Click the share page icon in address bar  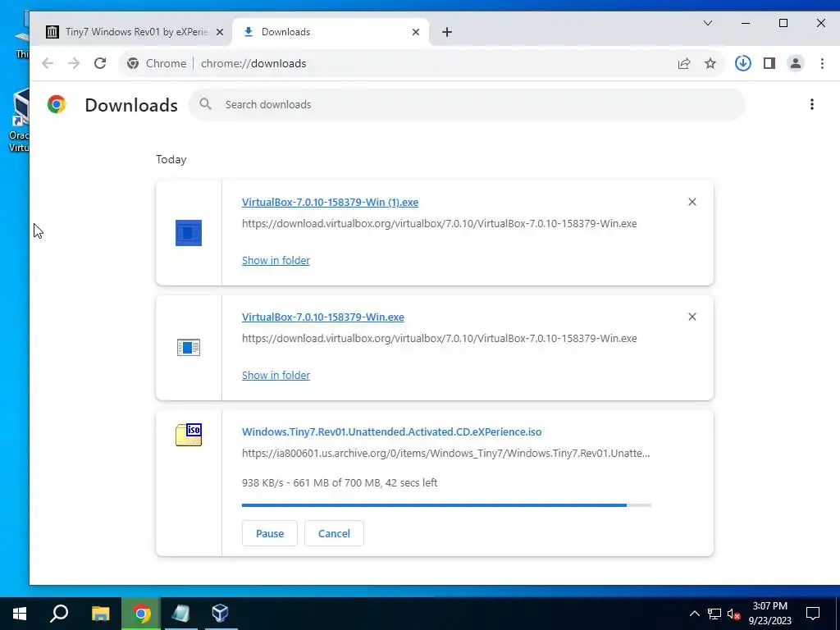[x=684, y=63]
